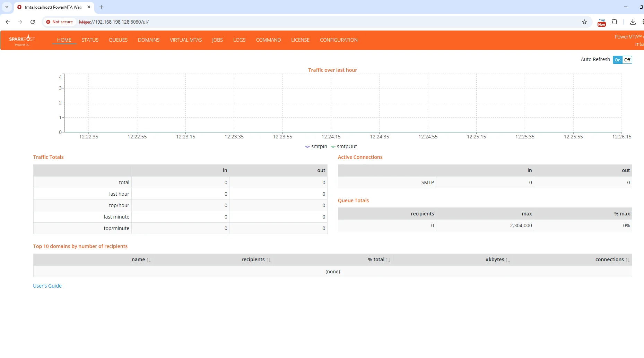The image size is (644, 358).
Task: Click the SparkPost PowerMTA logo
Action: tap(22, 40)
